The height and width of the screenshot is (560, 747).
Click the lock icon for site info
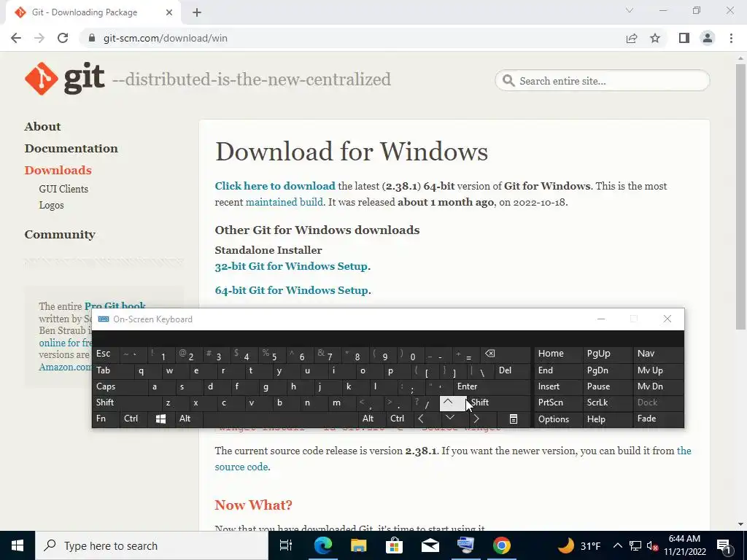pos(92,38)
